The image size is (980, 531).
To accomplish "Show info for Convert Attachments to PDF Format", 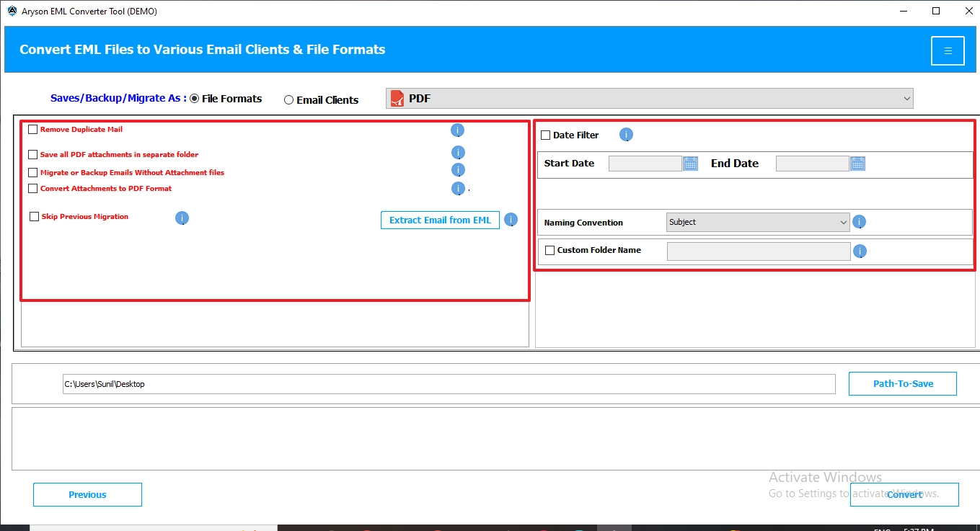I will 458,189.
